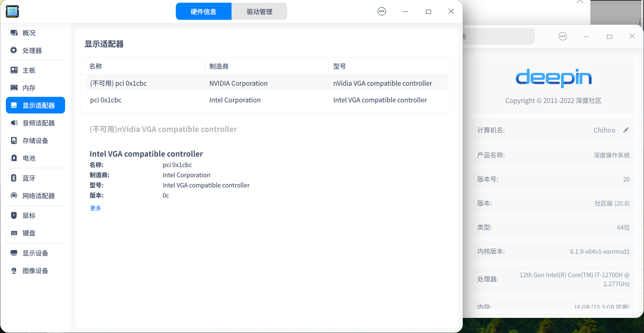Open the Motherboard (主板) sidebar icon

click(14, 70)
